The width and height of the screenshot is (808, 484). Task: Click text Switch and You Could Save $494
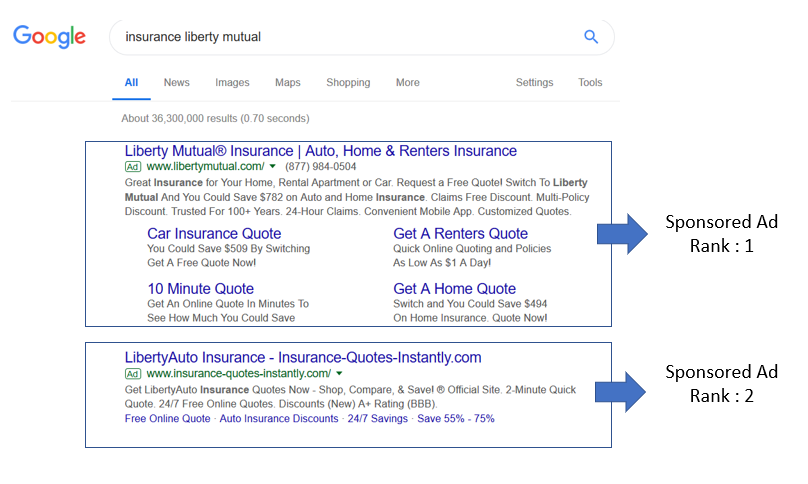pyautogui.click(x=470, y=304)
